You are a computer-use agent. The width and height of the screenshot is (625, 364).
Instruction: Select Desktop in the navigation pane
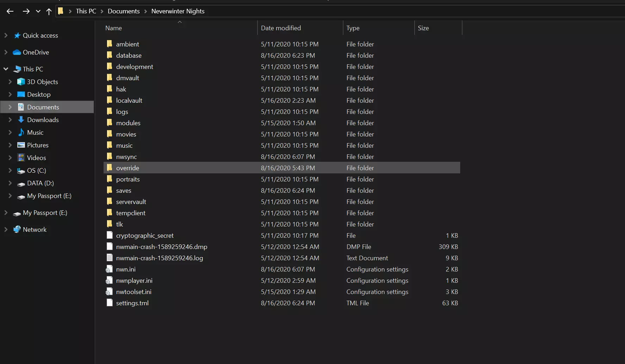coord(39,95)
